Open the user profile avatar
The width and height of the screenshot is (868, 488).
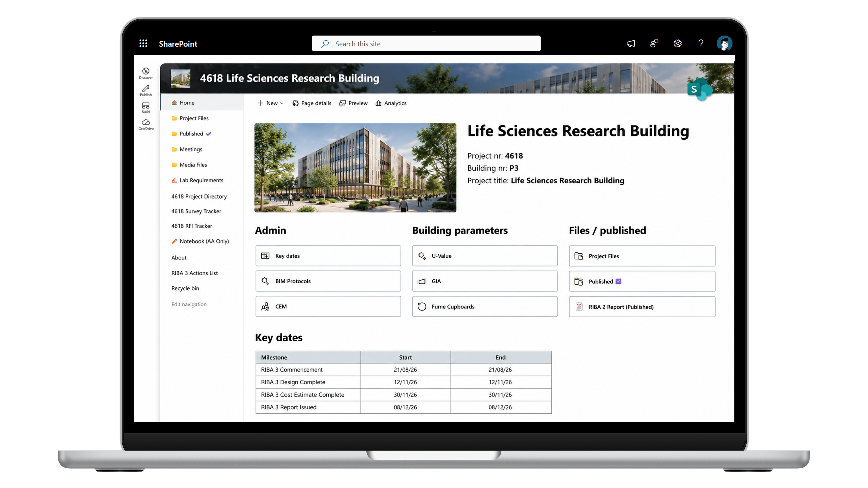pyautogui.click(x=724, y=43)
